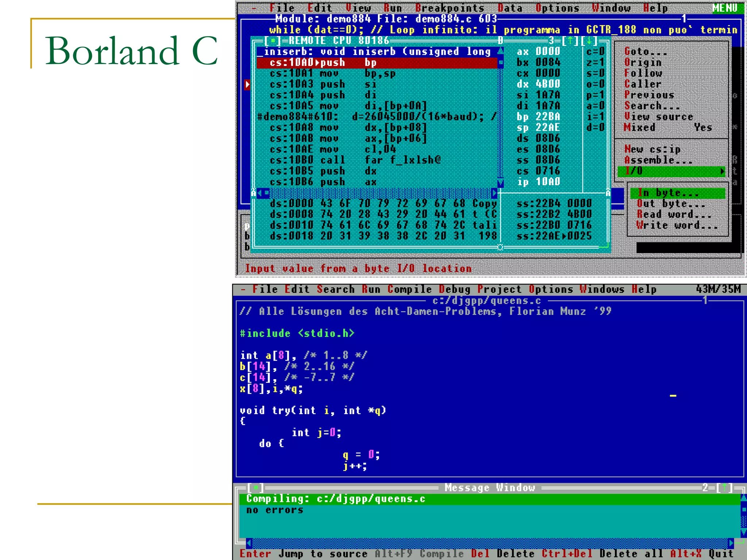The width and height of the screenshot is (747, 560).
Task: Select the ax 0000 register row
Action: pos(538,51)
